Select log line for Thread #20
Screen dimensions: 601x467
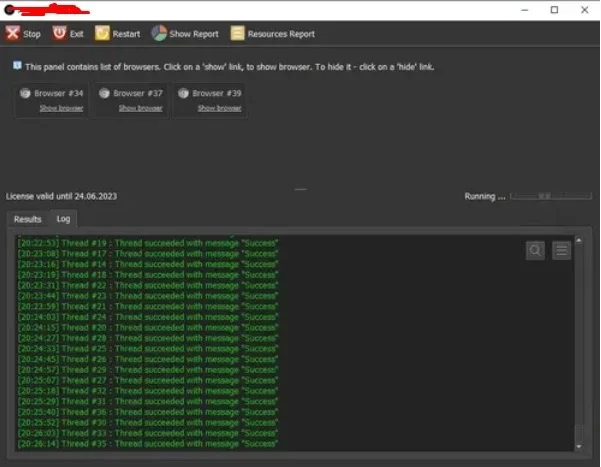coord(148,327)
